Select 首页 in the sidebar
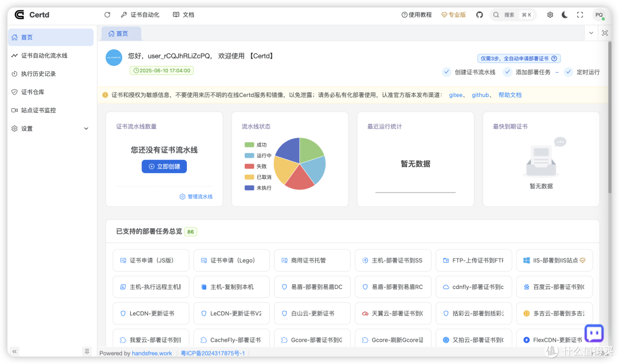619x364 pixels. pyautogui.click(x=51, y=37)
